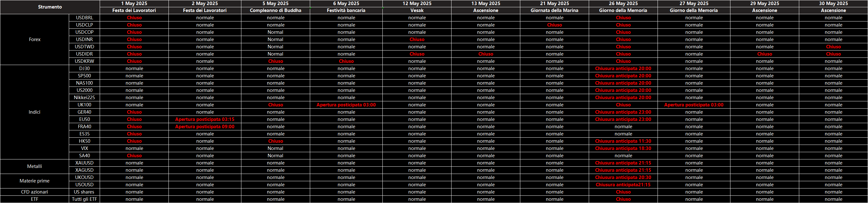Select the Nikkei225 instrument row label
The image size is (868, 203).
click(84, 98)
